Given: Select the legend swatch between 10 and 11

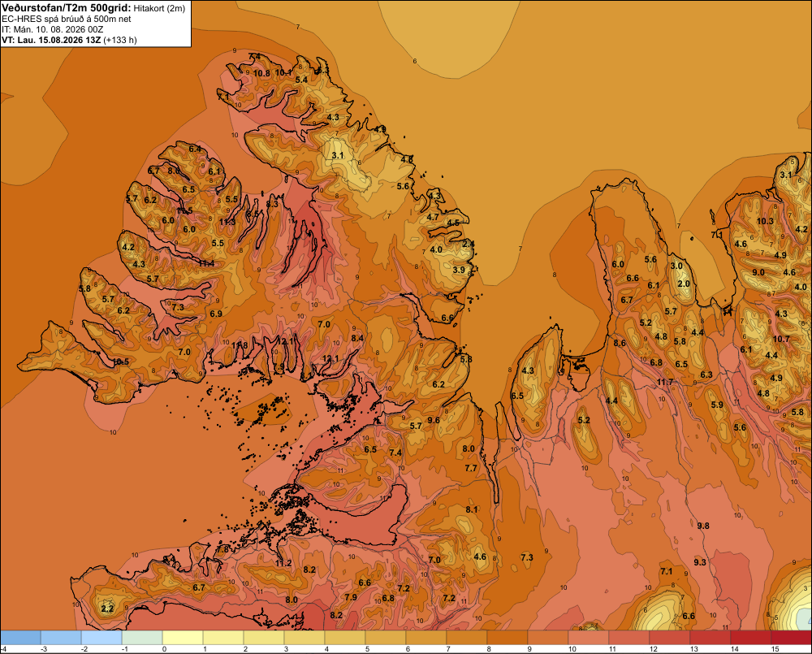Looking at the screenshot, I should coord(588,638).
